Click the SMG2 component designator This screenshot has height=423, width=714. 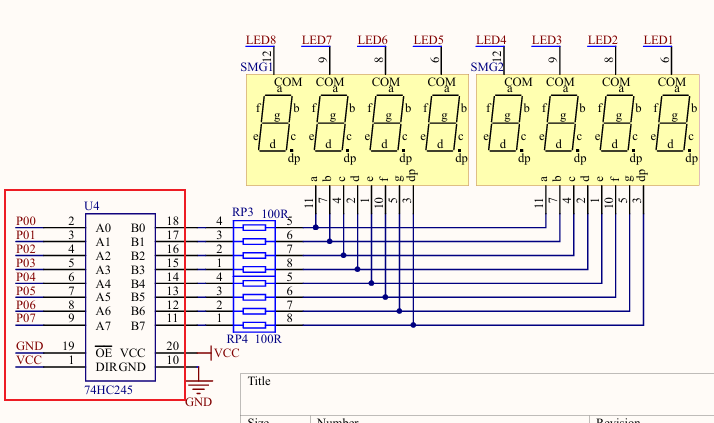coord(487,67)
